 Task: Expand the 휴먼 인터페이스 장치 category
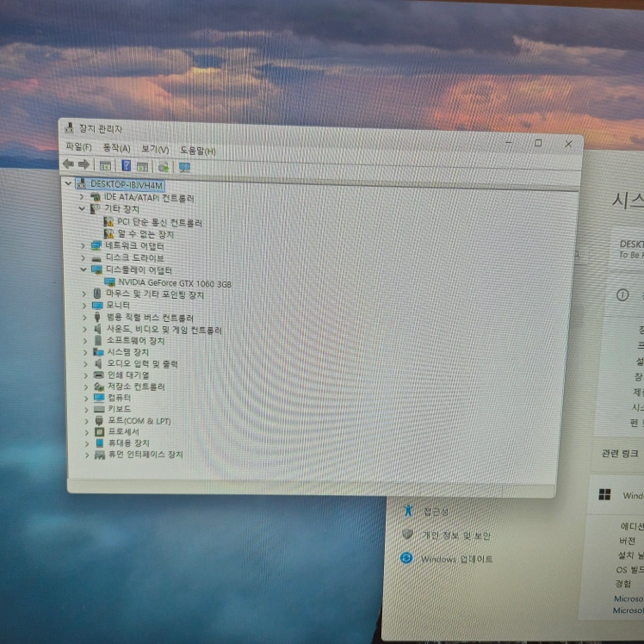pyautogui.click(x=87, y=455)
